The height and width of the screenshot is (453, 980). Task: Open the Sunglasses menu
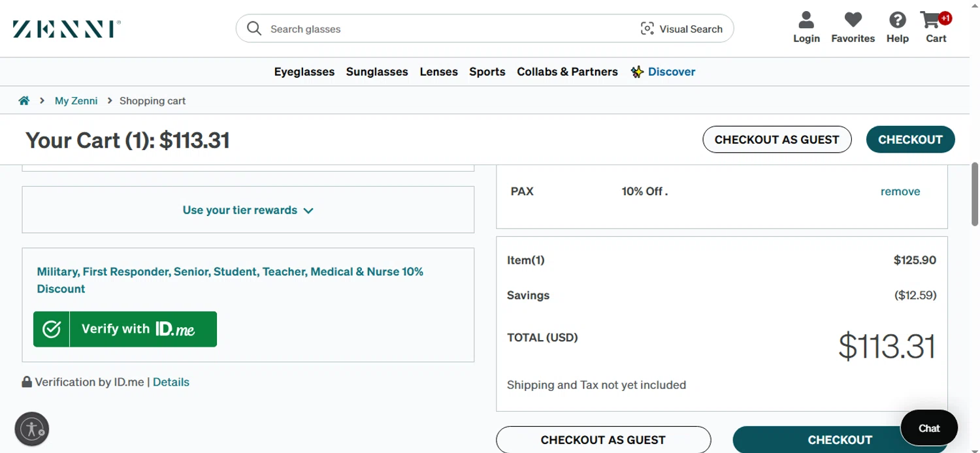pos(377,72)
